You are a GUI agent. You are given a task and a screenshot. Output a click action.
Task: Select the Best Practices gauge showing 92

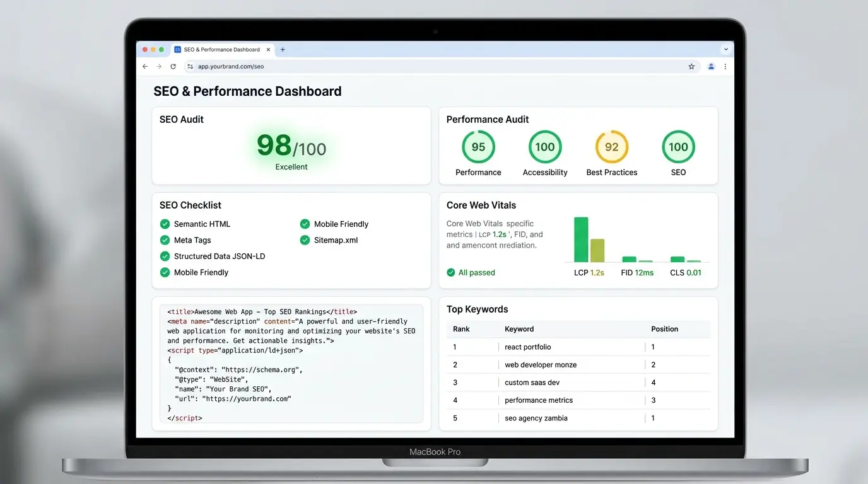tap(612, 147)
